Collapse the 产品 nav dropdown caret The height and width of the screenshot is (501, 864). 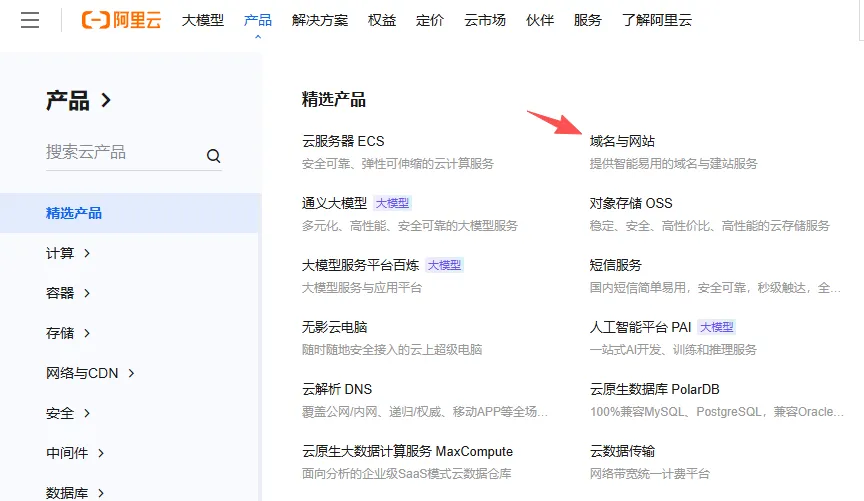tap(258, 37)
